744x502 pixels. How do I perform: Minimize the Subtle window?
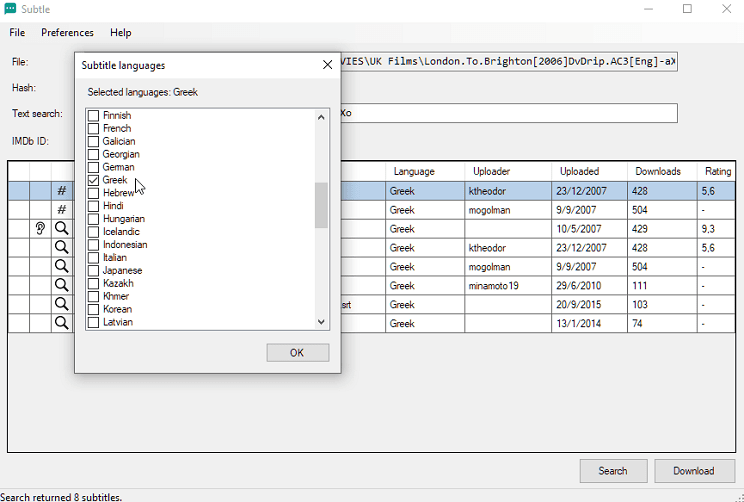tap(649, 9)
